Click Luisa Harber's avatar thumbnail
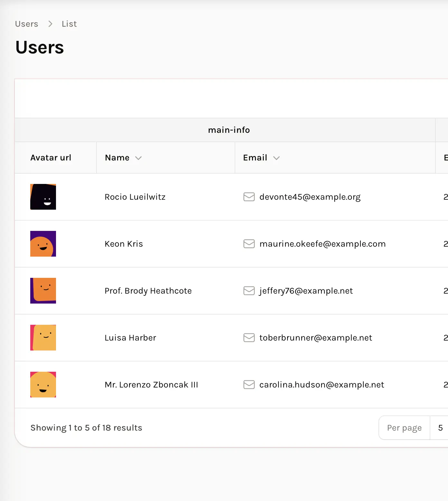 pyautogui.click(x=43, y=338)
